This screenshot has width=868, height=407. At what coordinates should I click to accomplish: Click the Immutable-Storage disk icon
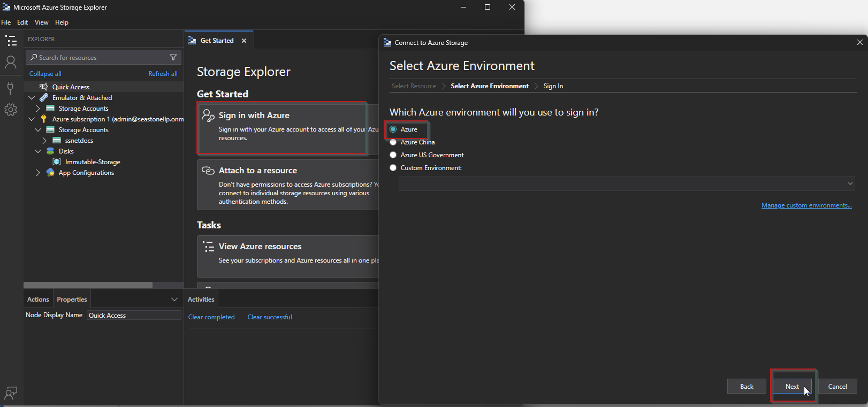click(57, 162)
